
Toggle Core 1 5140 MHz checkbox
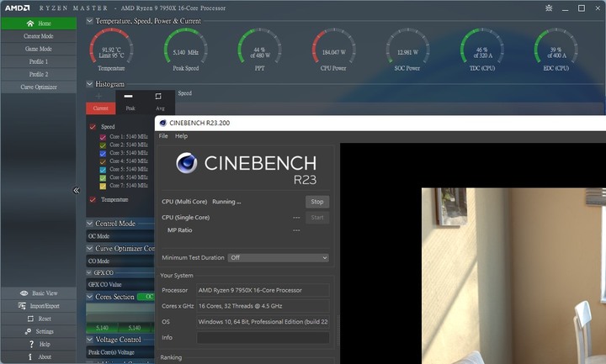pyautogui.click(x=103, y=137)
